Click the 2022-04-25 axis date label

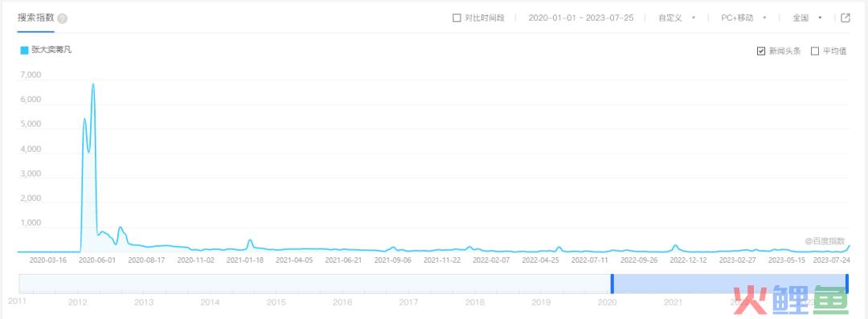tap(540, 260)
